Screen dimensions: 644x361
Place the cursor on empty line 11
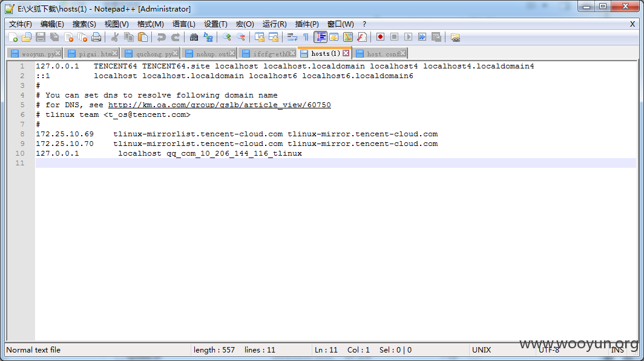pyautogui.click(x=335, y=163)
